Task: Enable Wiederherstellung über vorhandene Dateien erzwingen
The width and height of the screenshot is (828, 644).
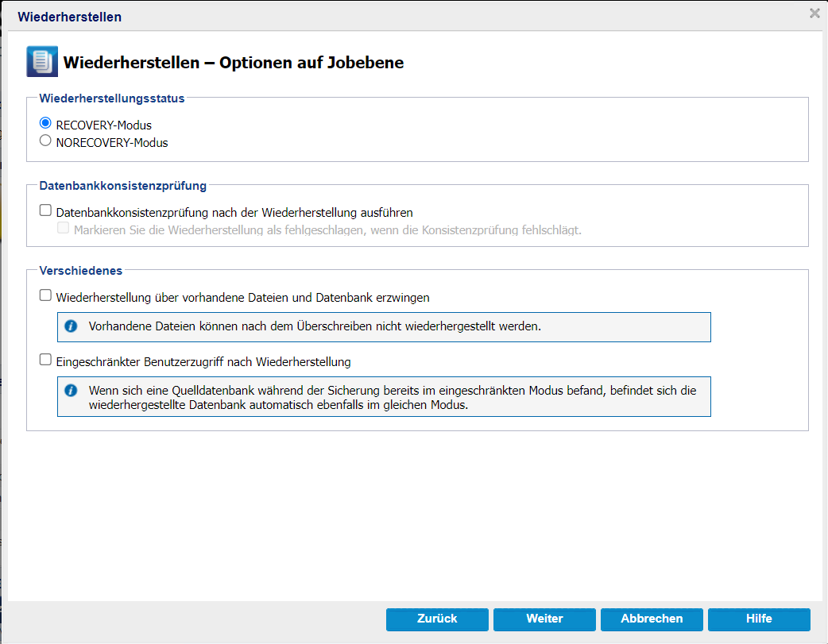Action: (x=45, y=296)
